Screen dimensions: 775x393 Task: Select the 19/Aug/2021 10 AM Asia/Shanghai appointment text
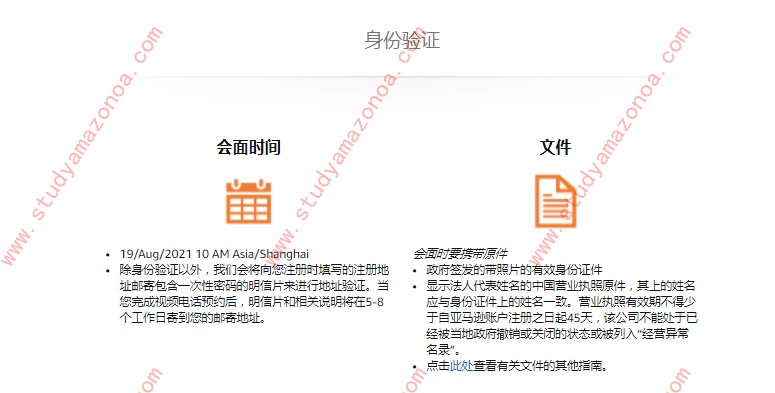click(x=214, y=254)
